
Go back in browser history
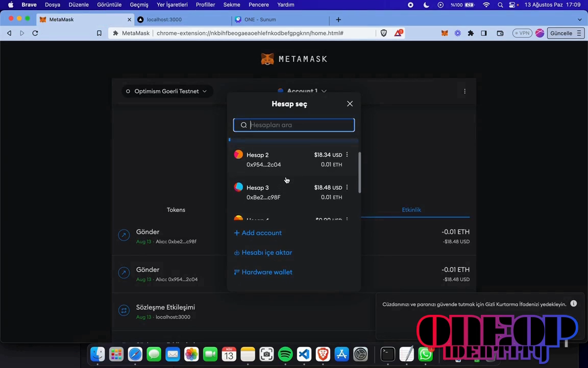pyautogui.click(x=9, y=33)
